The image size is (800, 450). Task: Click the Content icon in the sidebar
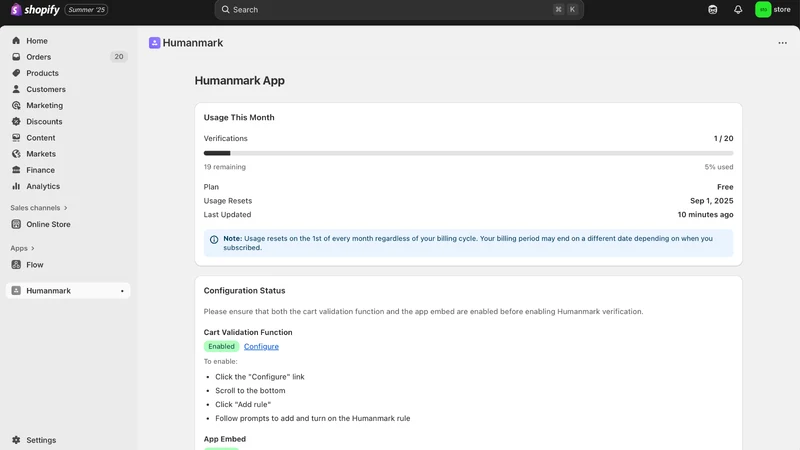click(x=16, y=138)
